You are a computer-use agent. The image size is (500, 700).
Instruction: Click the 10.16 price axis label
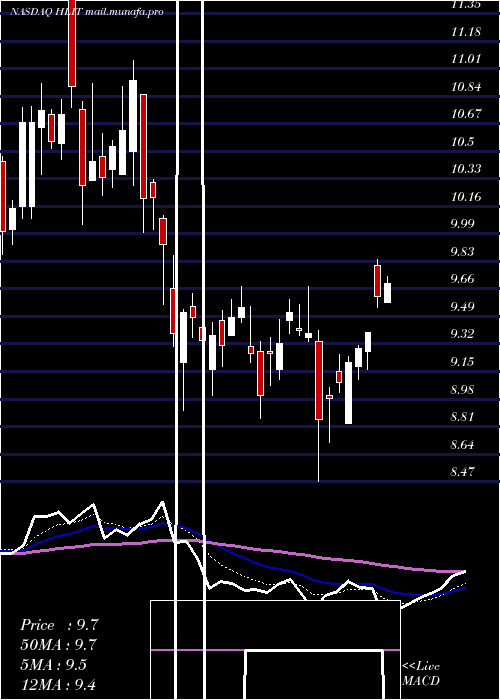click(466, 196)
